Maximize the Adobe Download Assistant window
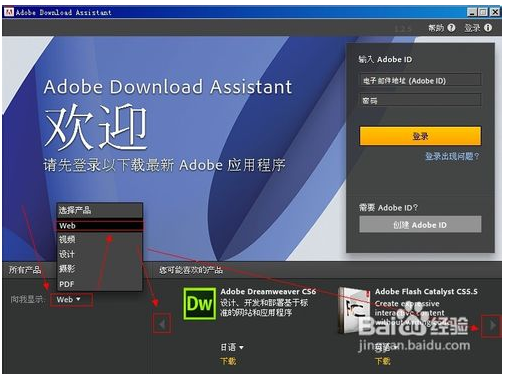 [x=483, y=12]
